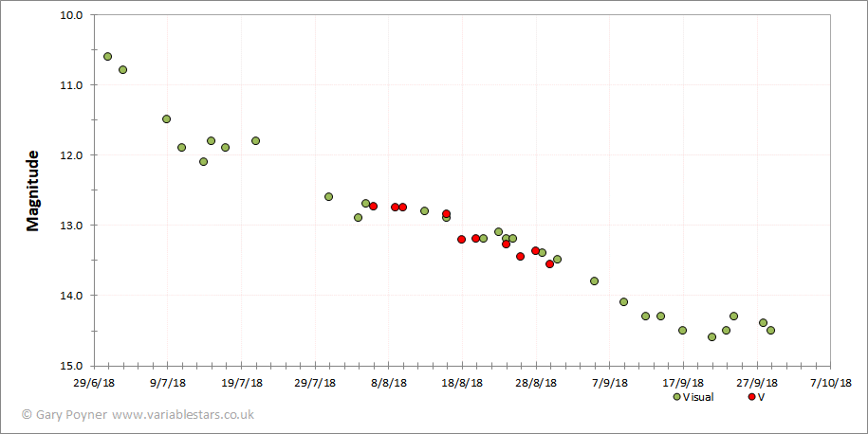Click the 29/7/18 date axis label
Viewport: 868px width, 434px height.
(x=315, y=383)
